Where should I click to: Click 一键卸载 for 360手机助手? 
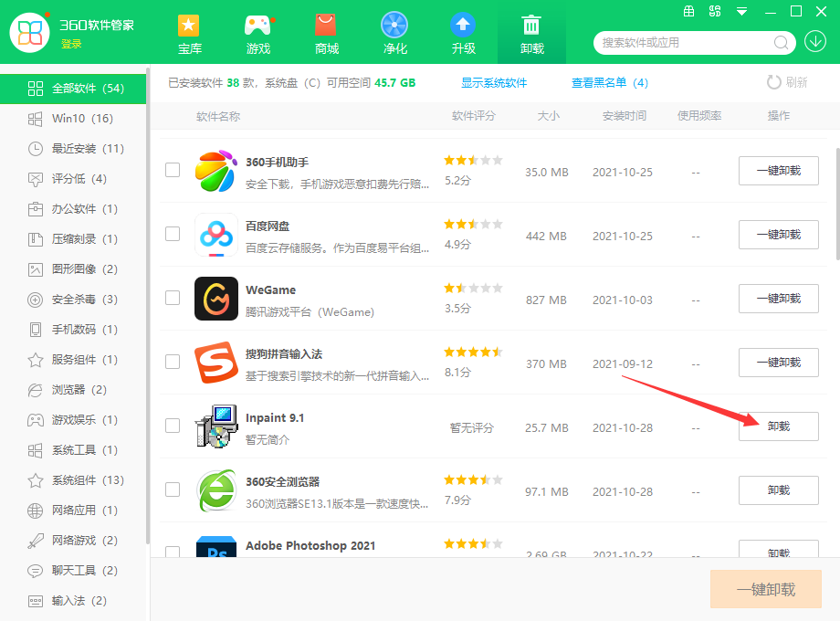coord(779,171)
